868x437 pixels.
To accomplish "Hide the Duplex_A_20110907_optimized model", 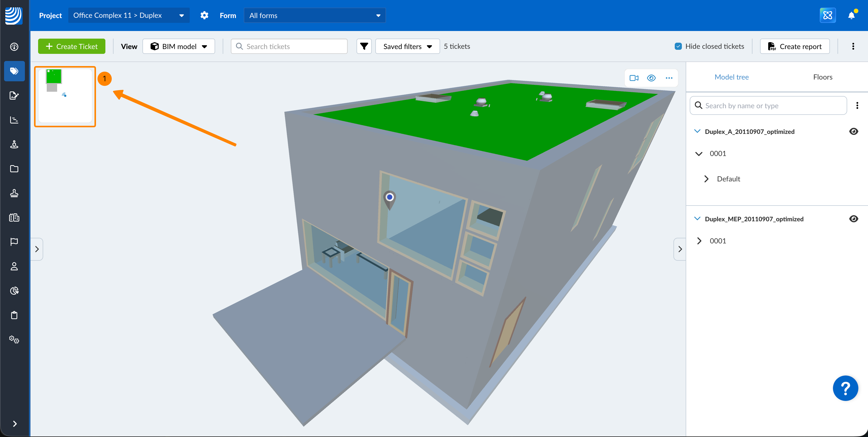I will point(854,132).
